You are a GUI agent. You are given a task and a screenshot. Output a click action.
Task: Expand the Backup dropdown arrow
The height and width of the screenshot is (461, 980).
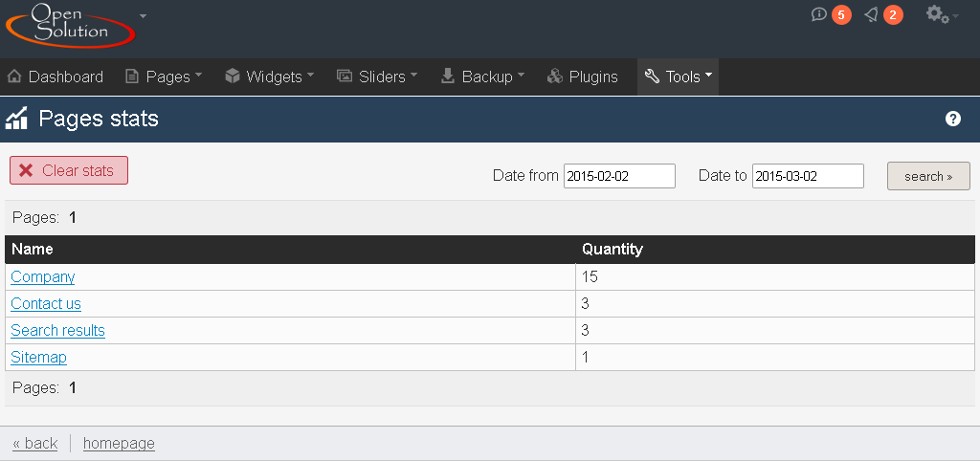click(x=521, y=75)
